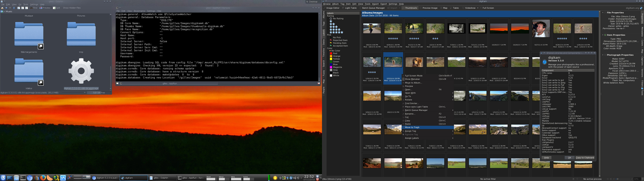The width and height of the screenshot is (644, 181).
Task: Open Batch Queue Manager from toolbar
Action: 372,8
